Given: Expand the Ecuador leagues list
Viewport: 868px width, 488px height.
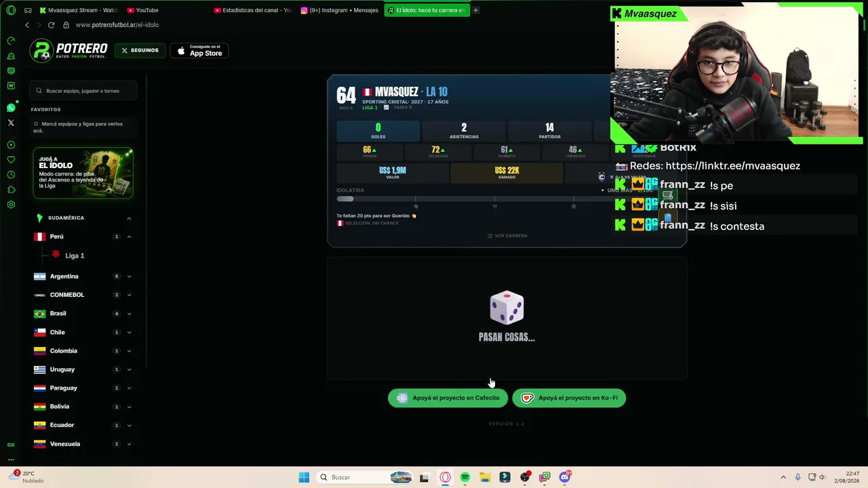Looking at the screenshot, I should click(129, 425).
